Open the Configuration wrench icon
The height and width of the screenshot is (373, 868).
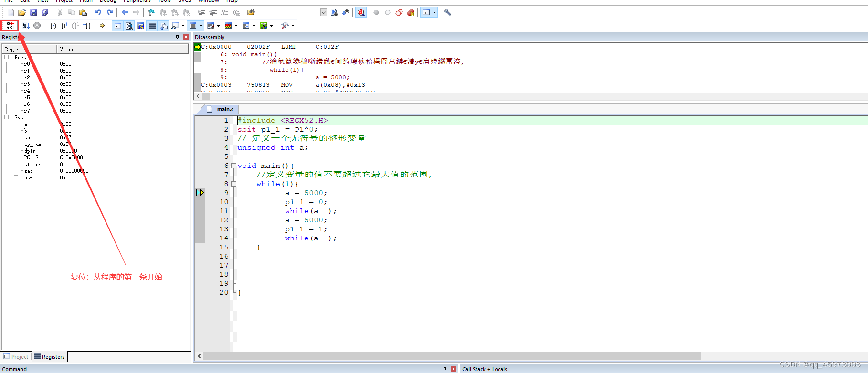(447, 12)
